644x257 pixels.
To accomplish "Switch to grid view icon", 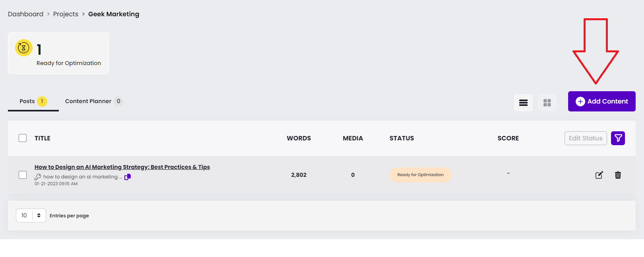I will point(547,103).
